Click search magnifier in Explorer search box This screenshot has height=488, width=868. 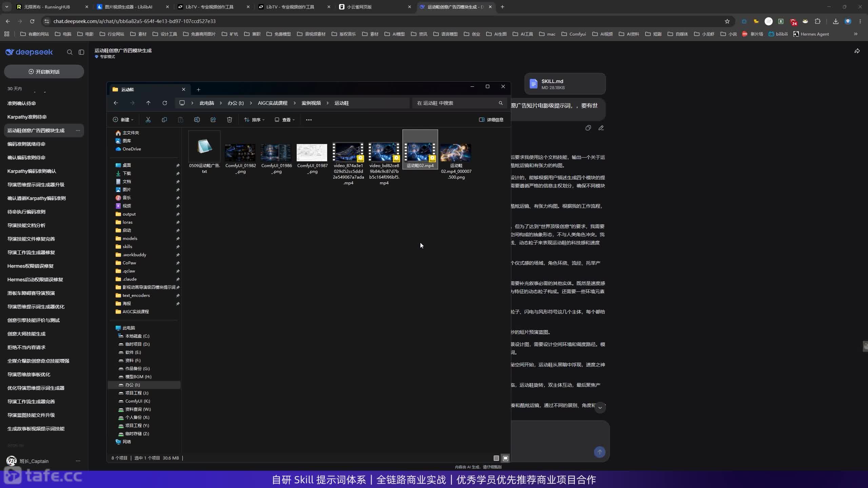tap(501, 103)
